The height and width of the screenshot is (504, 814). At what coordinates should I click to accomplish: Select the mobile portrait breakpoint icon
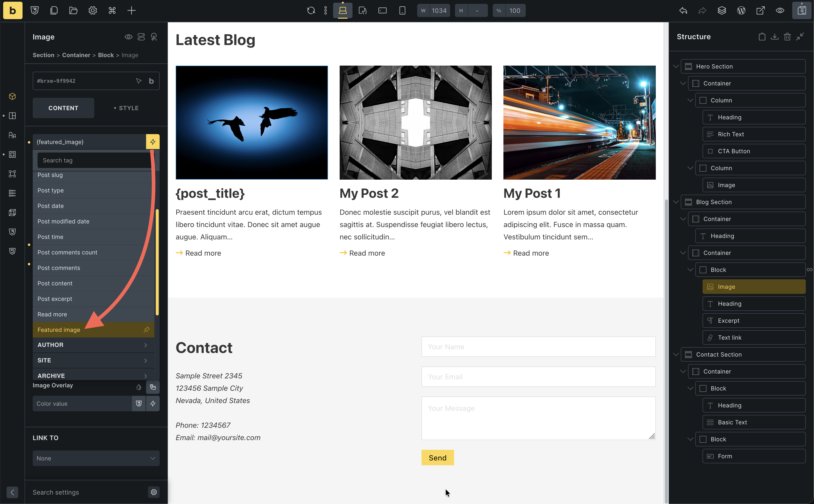pos(402,11)
